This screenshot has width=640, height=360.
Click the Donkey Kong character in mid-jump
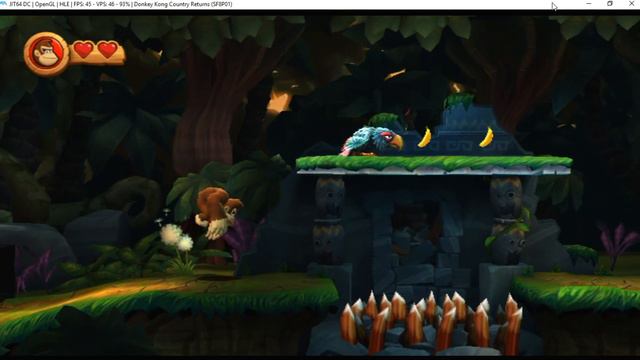218,213
